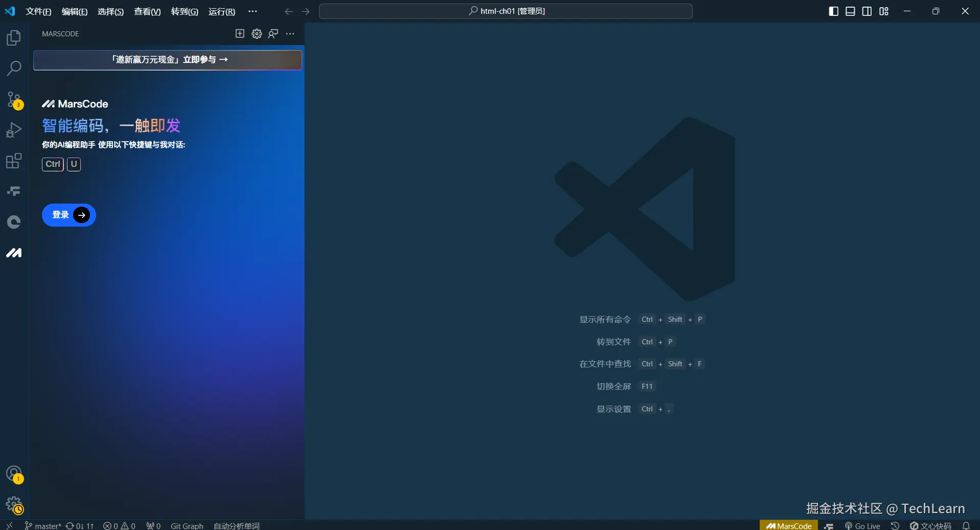Screen dimensions: 980x530
Task: Click the history clock icon in status bar
Action: pyautogui.click(x=895, y=525)
